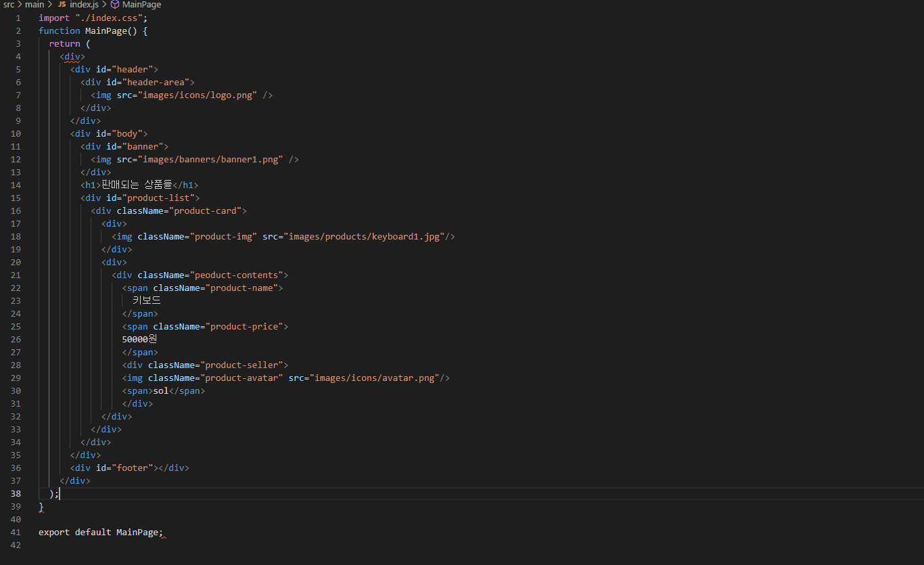
Task: Select the MainPage breadcrumb symbol
Action: (x=141, y=5)
